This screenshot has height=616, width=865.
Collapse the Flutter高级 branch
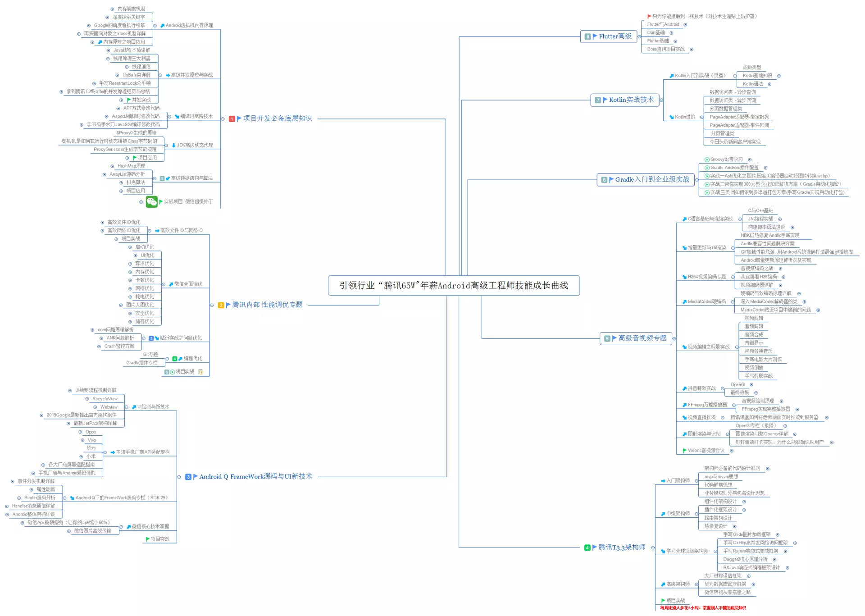coord(639,37)
